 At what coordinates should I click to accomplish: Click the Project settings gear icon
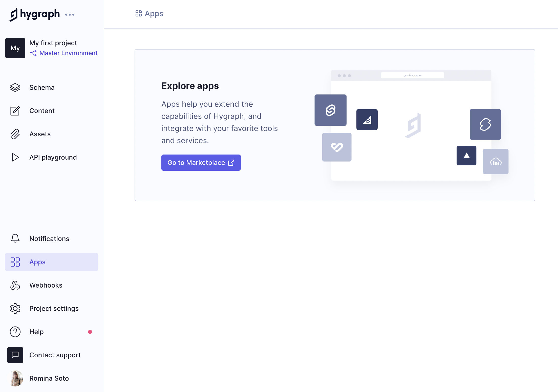coord(15,309)
